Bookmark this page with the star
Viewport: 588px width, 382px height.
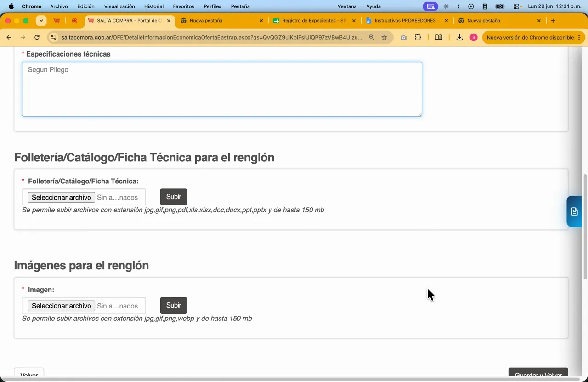[384, 37]
